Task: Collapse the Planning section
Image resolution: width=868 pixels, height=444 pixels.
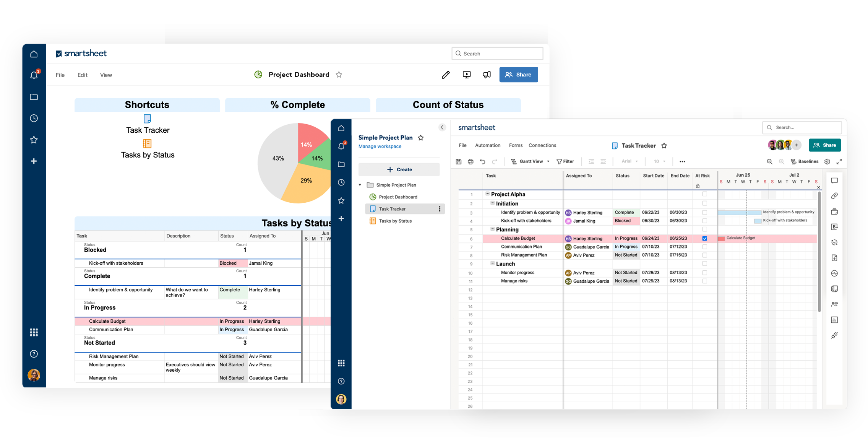Action: [492, 229]
